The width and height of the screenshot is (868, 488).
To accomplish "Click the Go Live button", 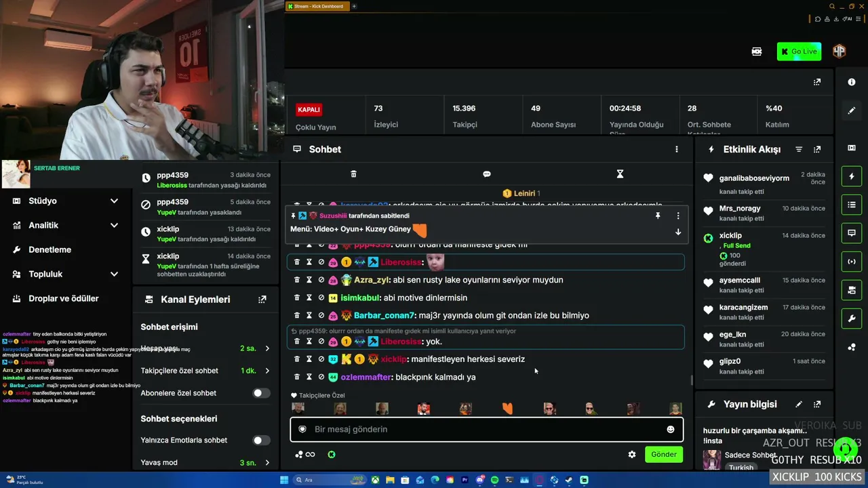I will 799,52.
